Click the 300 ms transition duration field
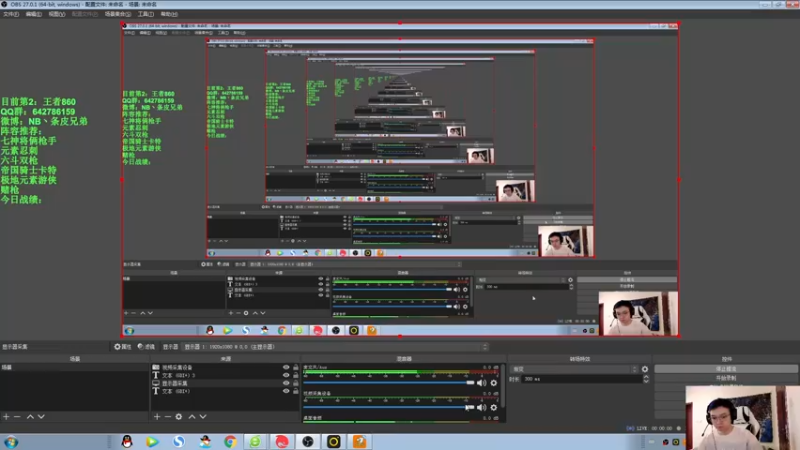This screenshot has height=450, width=800. (582, 379)
